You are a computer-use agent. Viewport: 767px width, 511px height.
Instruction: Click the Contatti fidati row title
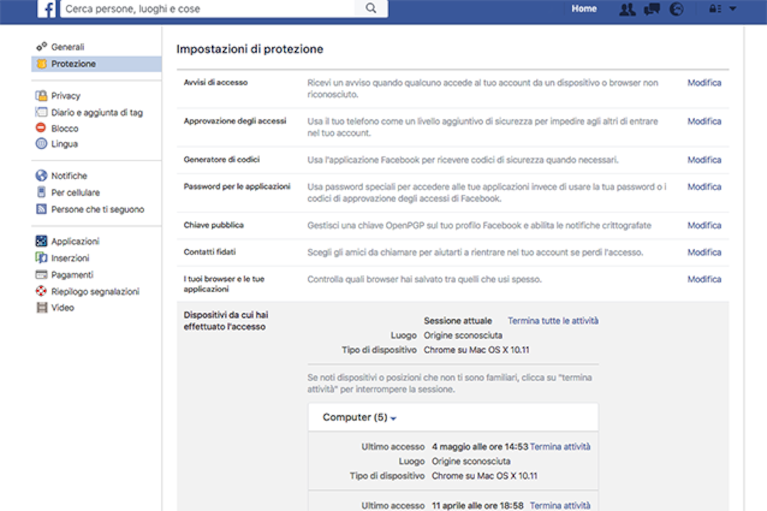pos(209,252)
